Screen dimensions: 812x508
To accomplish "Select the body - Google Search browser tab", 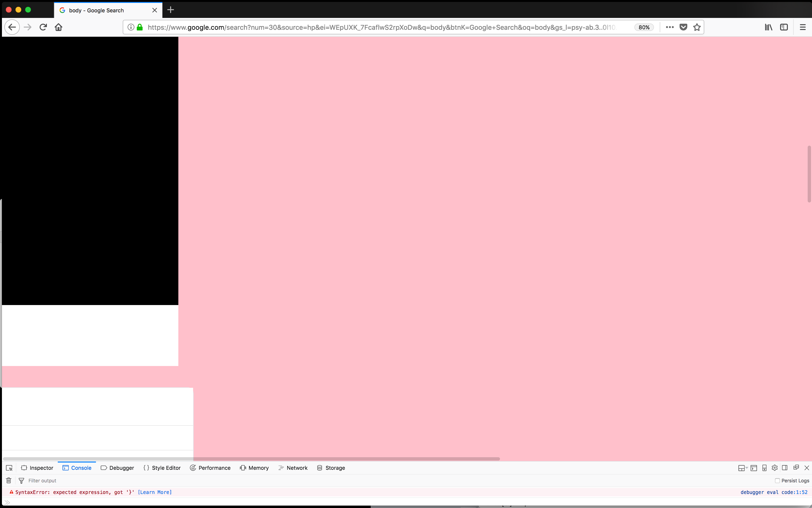I will click(108, 10).
